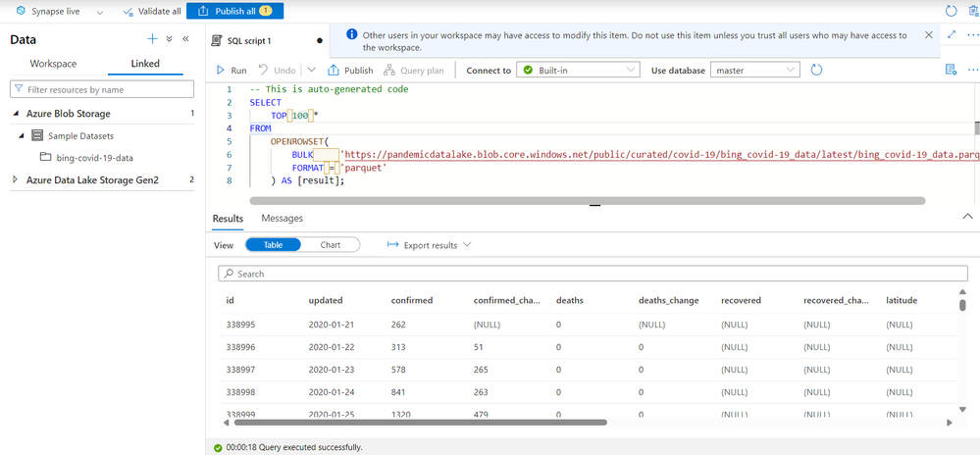Viewport: 980px width, 455px height.
Task: Collapse the Data pane with double-left chevron
Action: click(185, 39)
